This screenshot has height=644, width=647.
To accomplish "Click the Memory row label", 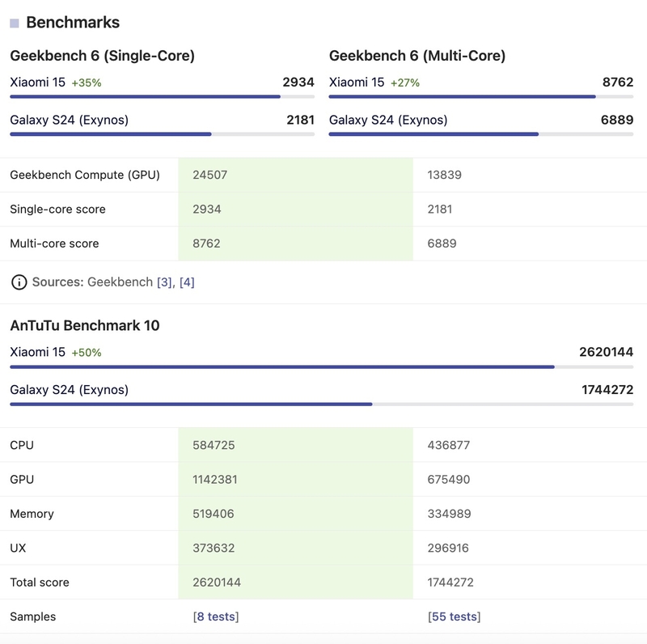I will (32, 514).
